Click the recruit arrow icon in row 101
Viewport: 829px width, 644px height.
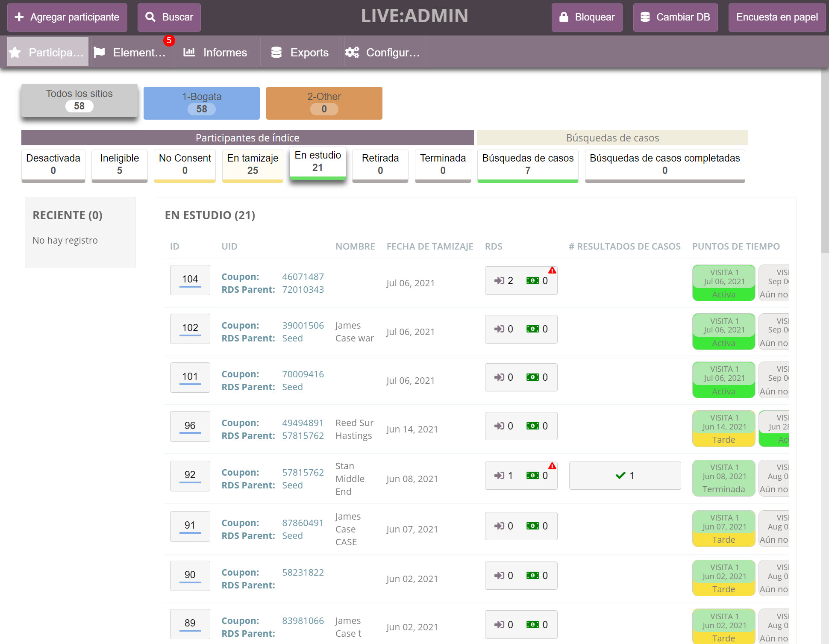[499, 377]
